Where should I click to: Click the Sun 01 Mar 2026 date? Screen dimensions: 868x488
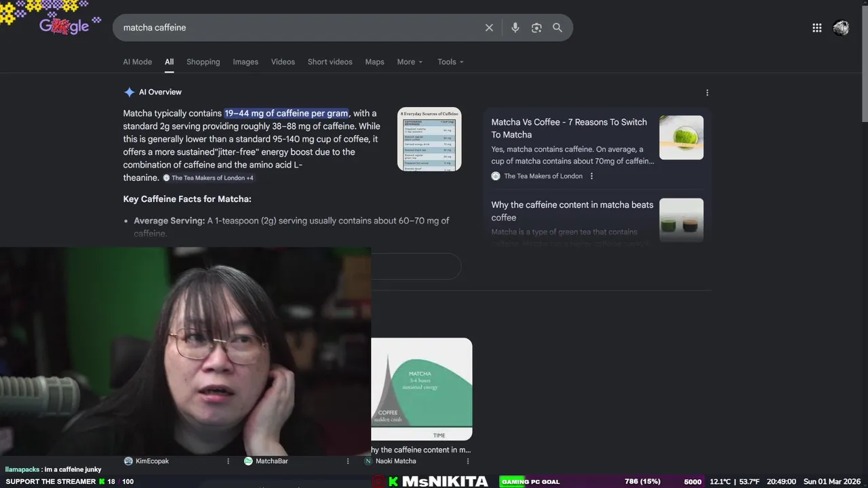(x=833, y=482)
